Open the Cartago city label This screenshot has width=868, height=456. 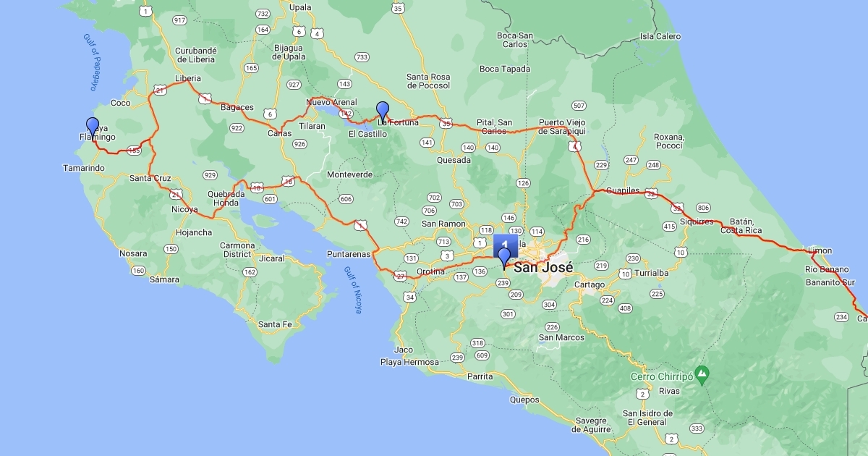[590, 284]
